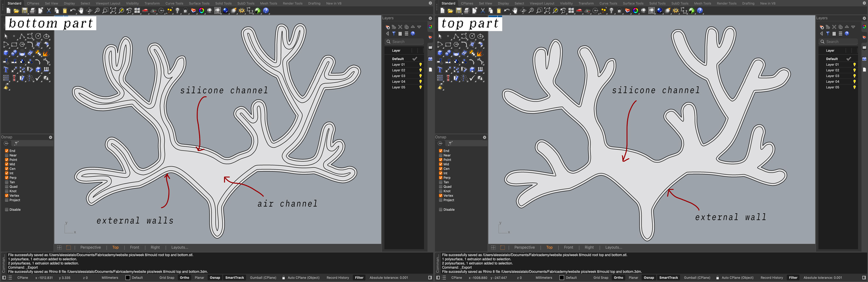Click the Undo arrow in top part window toolbar

tap(507, 11)
